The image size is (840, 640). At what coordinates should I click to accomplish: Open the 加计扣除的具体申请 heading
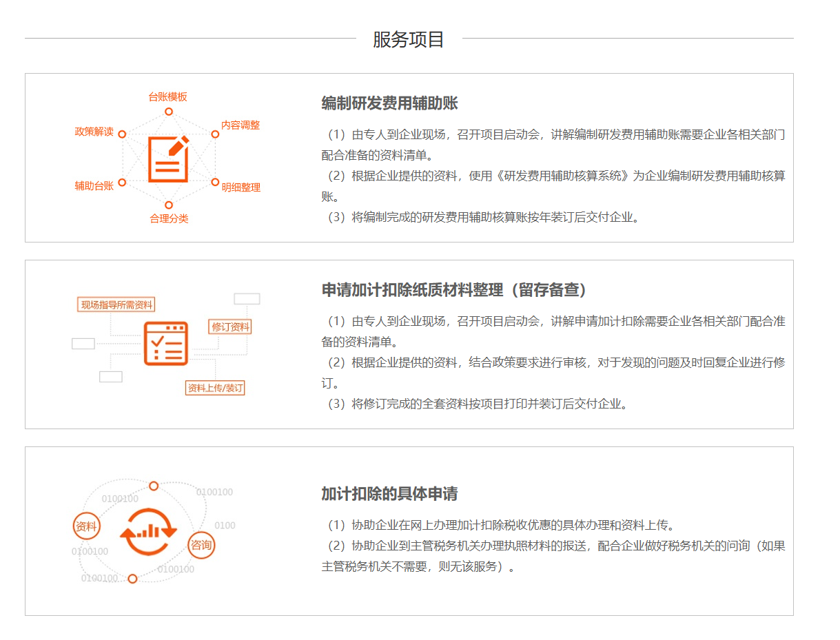389,494
